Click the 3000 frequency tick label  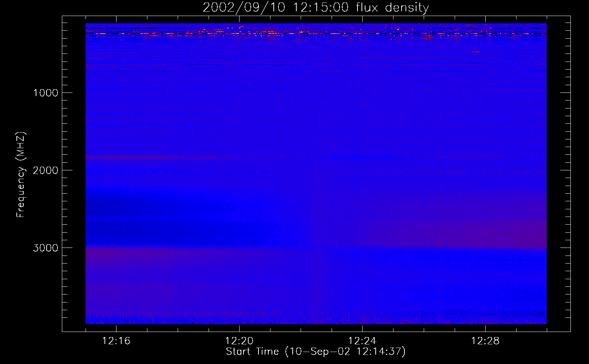click(x=46, y=248)
